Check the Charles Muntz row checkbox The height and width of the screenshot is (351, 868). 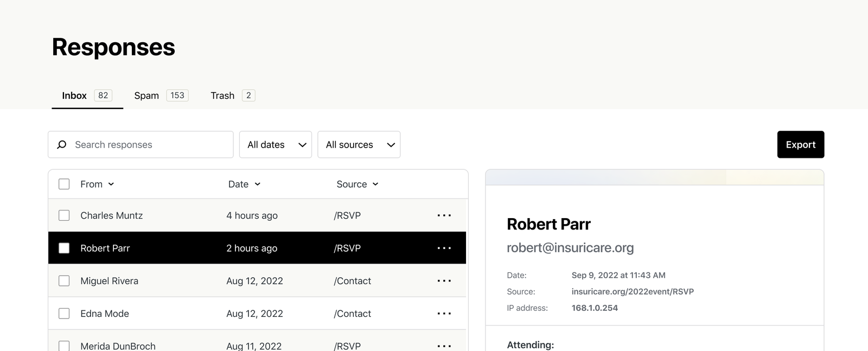coord(64,215)
